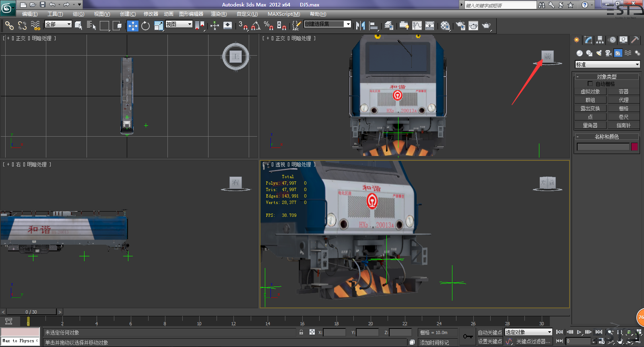Select the Link tool in main toolbar

9,26
